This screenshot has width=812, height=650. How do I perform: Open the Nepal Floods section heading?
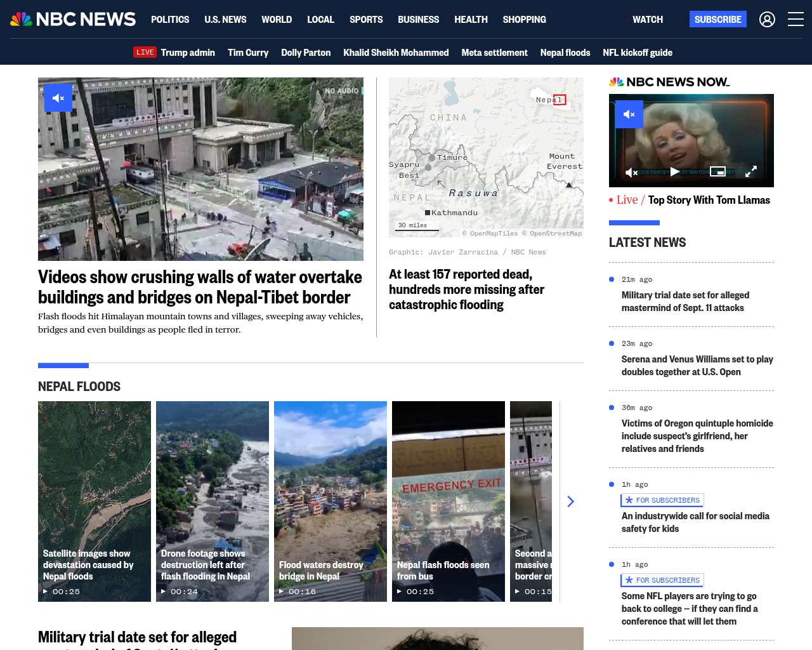click(x=79, y=387)
